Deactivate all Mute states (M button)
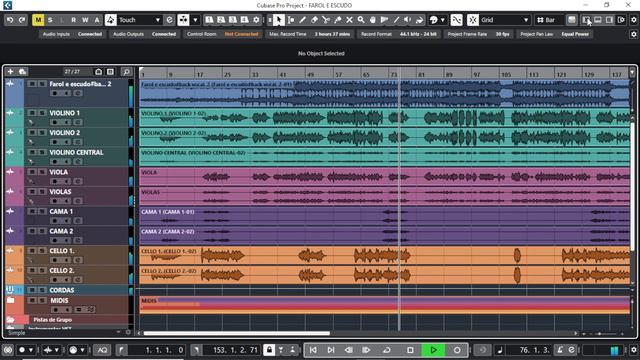The image size is (640, 360). 38,20
